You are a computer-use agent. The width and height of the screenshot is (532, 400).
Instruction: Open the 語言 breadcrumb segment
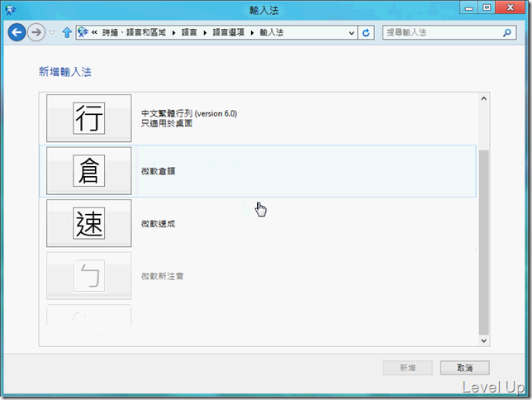(189, 32)
